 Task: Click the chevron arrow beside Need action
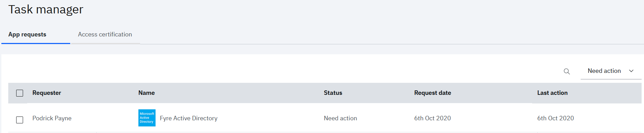[x=631, y=71]
